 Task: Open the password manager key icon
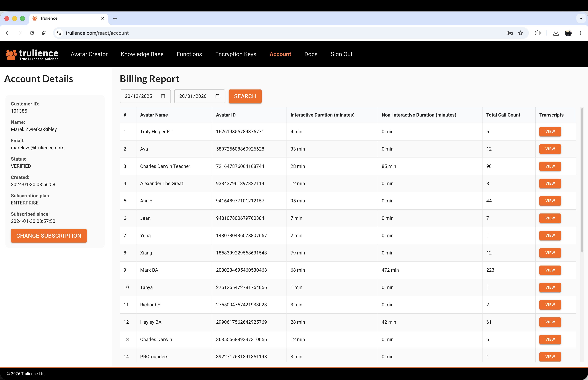pyautogui.click(x=510, y=33)
